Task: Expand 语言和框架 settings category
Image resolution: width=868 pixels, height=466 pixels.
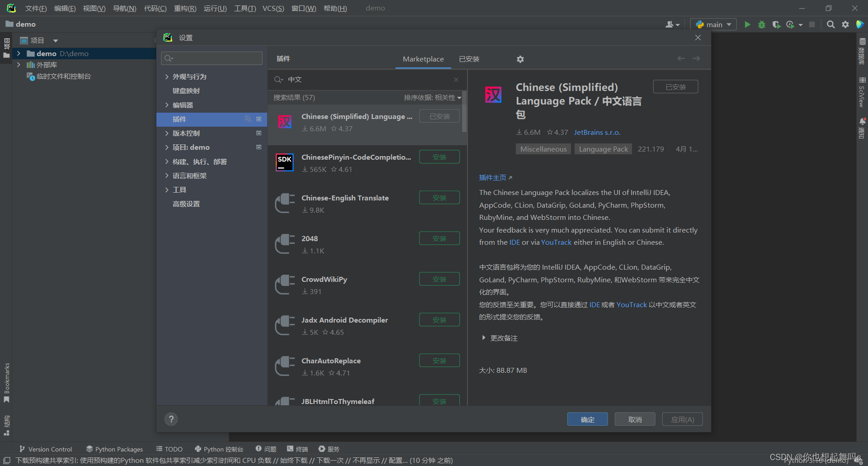Action: (x=167, y=176)
